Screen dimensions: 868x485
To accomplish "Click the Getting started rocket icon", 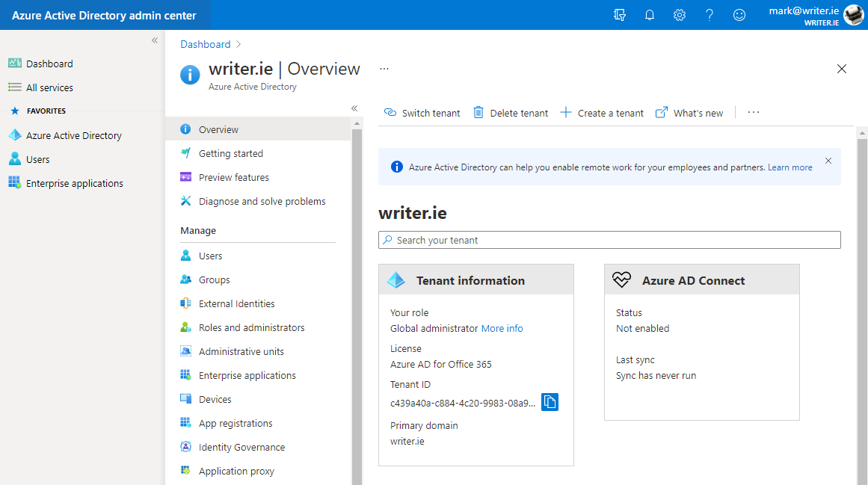I will tap(186, 152).
